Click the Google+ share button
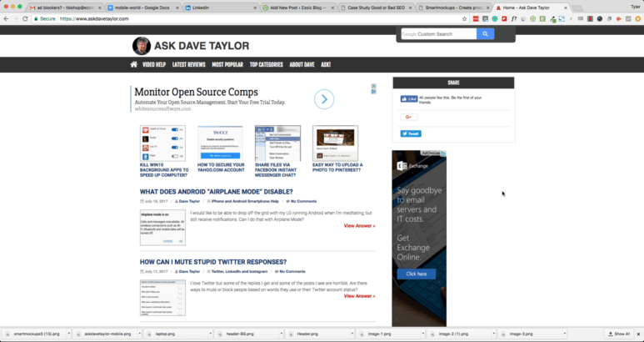The image size is (644, 342). (x=409, y=117)
